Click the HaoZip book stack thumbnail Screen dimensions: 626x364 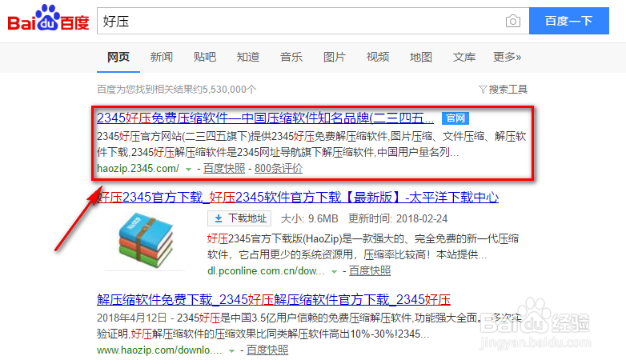tap(146, 240)
